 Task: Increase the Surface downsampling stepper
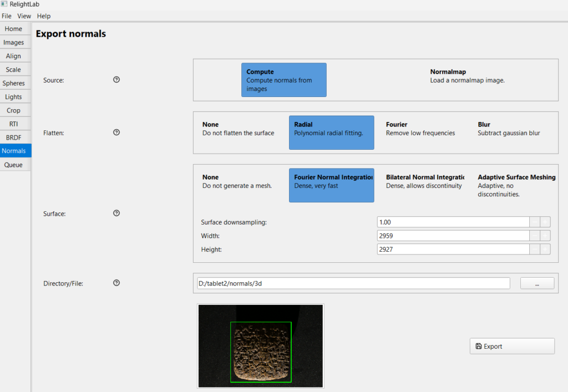[x=545, y=222]
